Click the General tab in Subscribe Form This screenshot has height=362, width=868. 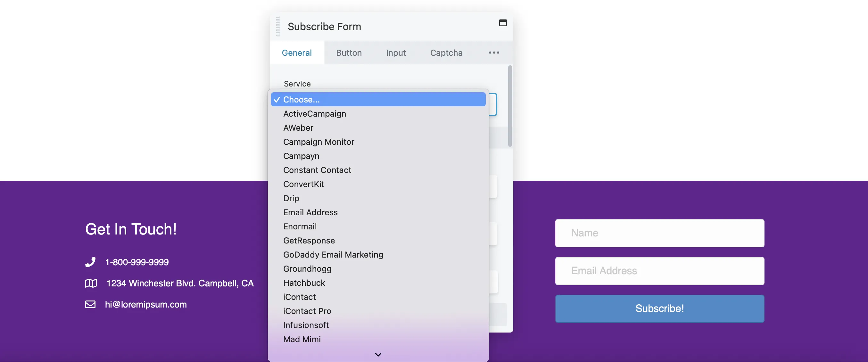pyautogui.click(x=297, y=53)
